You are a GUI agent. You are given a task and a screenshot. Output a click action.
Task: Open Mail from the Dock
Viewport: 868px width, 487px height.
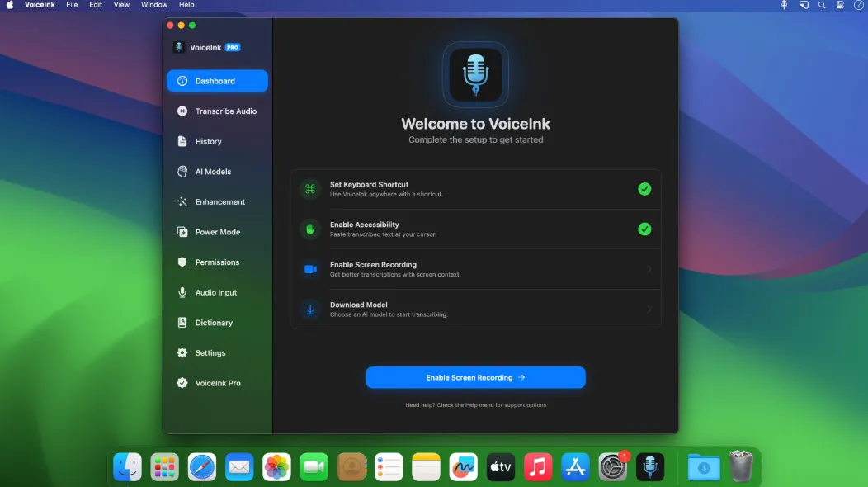pyautogui.click(x=239, y=467)
